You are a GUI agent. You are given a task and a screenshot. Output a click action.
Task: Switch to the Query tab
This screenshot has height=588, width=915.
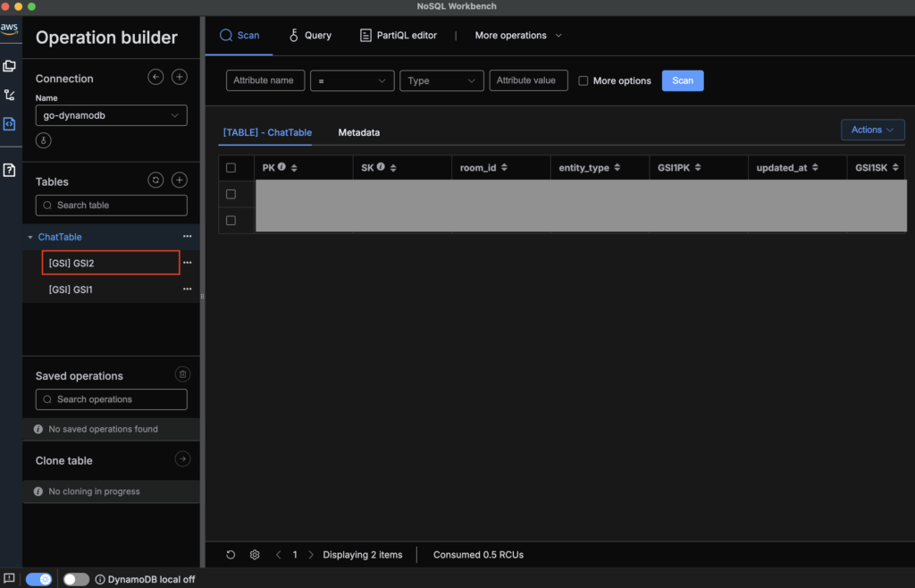point(309,36)
